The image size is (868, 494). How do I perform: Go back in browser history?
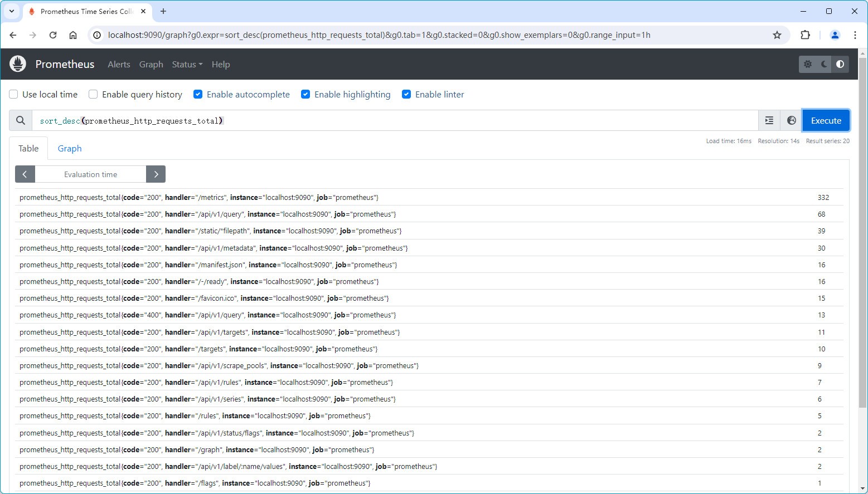13,35
